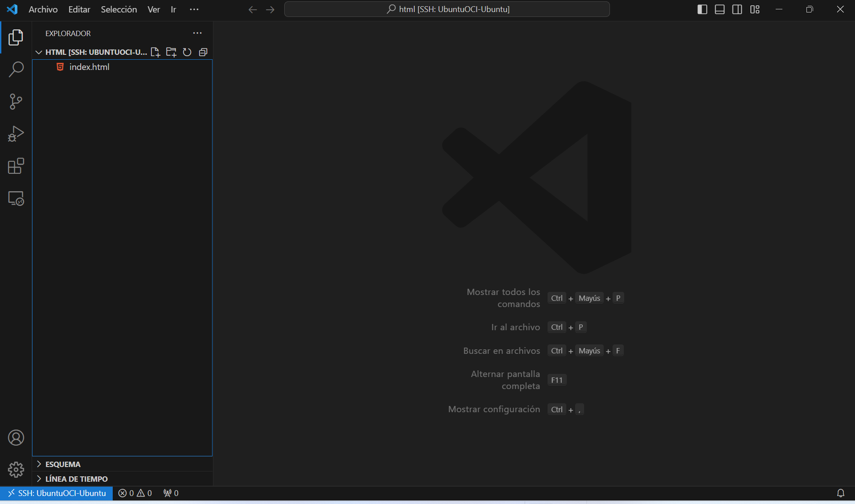The width and height of the screenshot is (855, 504).
Task: Refresh the Explorer file tree
Action: point(187,52)
